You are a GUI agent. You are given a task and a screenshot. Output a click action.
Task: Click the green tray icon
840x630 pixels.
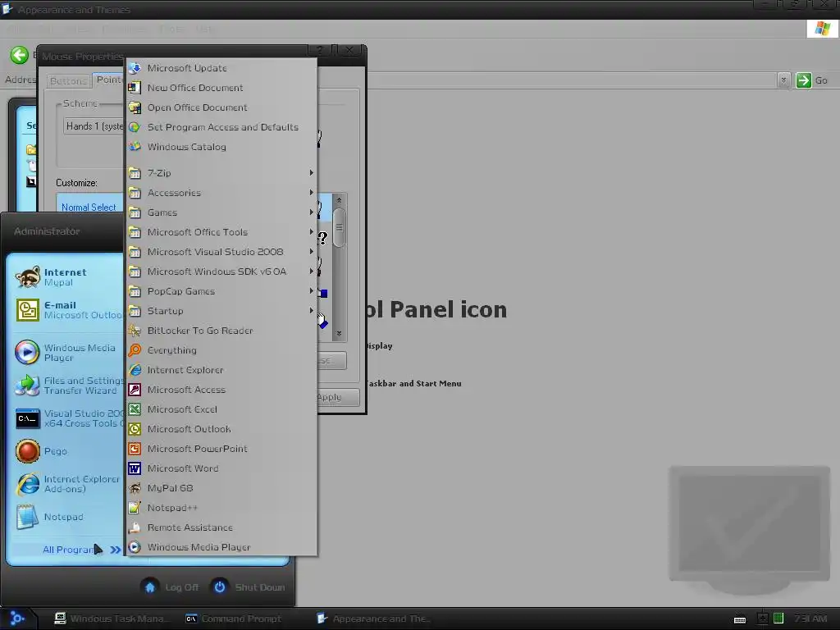779,619
